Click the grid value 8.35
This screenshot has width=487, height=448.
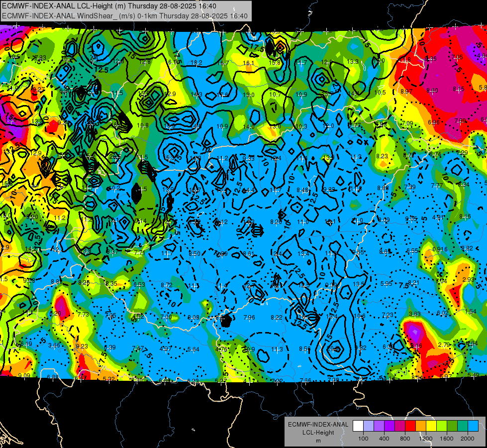(x=111, y=284)
